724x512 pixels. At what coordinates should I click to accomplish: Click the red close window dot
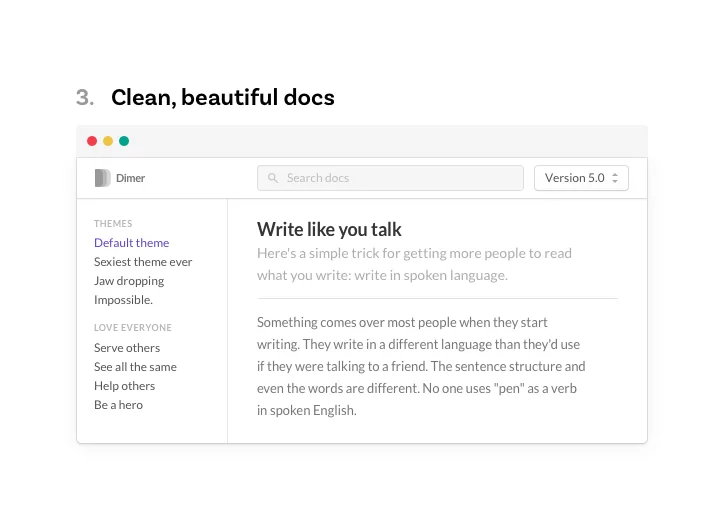92,141
